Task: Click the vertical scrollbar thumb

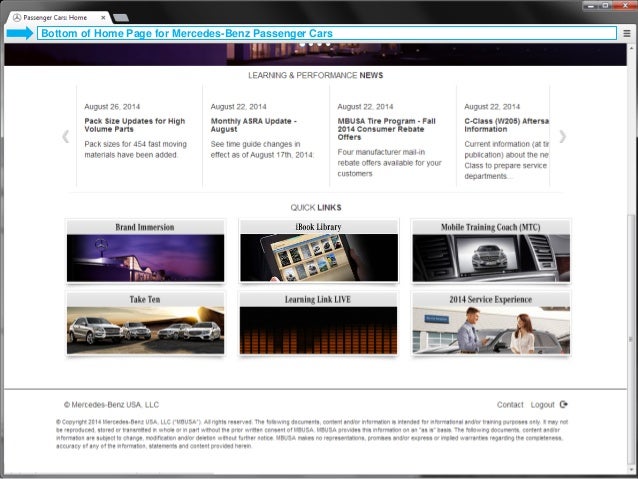Action: (631, 338)
